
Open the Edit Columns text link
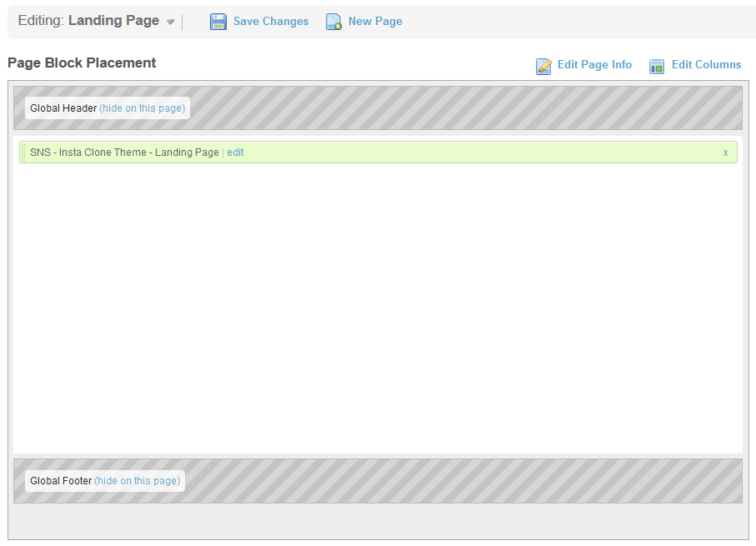click(x=706, y=65)
